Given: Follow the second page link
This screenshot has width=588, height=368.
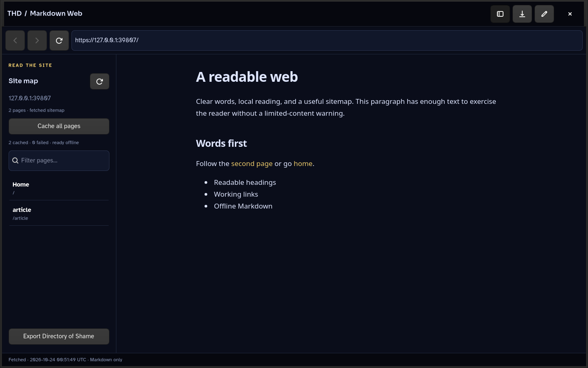Looking at the screenshot, I should tap(252, 164).
